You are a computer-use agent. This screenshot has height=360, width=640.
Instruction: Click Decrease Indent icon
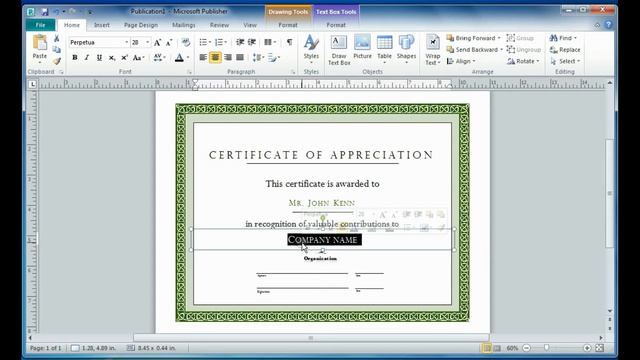[240, 42]
